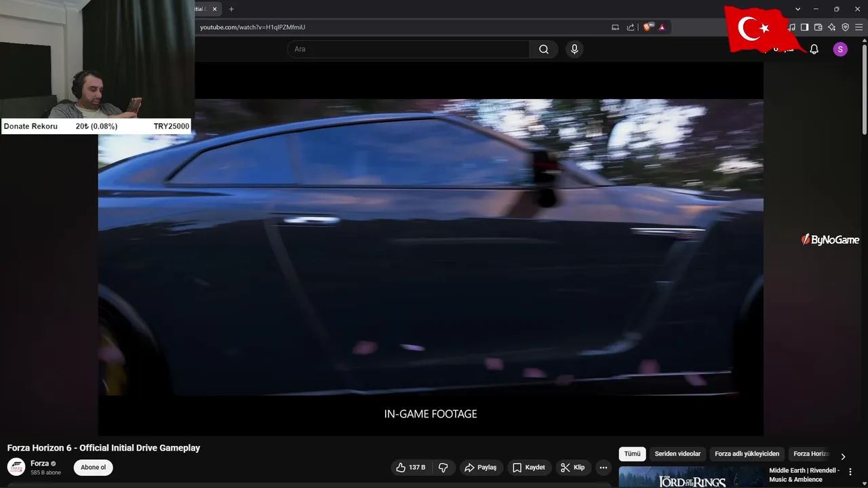Dislike the video with thumbs down
Screen dimensions: 868x488
[x=443, y=468]
